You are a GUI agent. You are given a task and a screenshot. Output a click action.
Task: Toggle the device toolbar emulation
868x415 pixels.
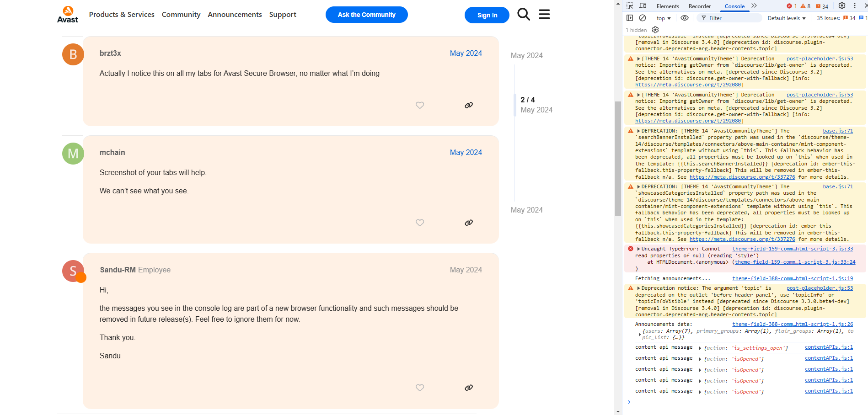click(x=643, y=6)
